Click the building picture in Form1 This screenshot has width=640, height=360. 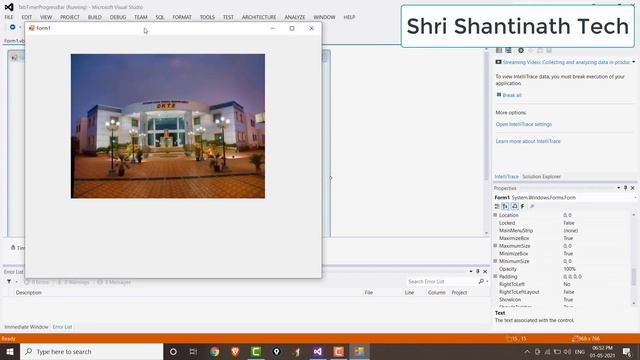click(x=168, y=126)
